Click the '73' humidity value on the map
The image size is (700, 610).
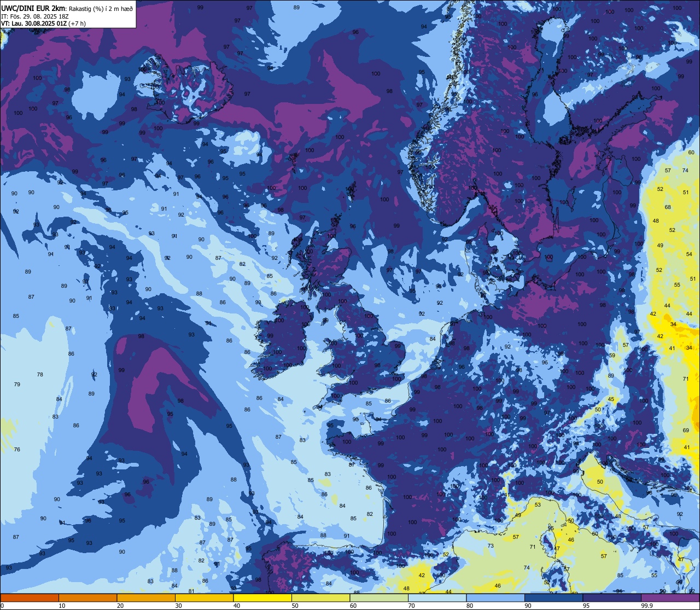[x=491, y=546]
